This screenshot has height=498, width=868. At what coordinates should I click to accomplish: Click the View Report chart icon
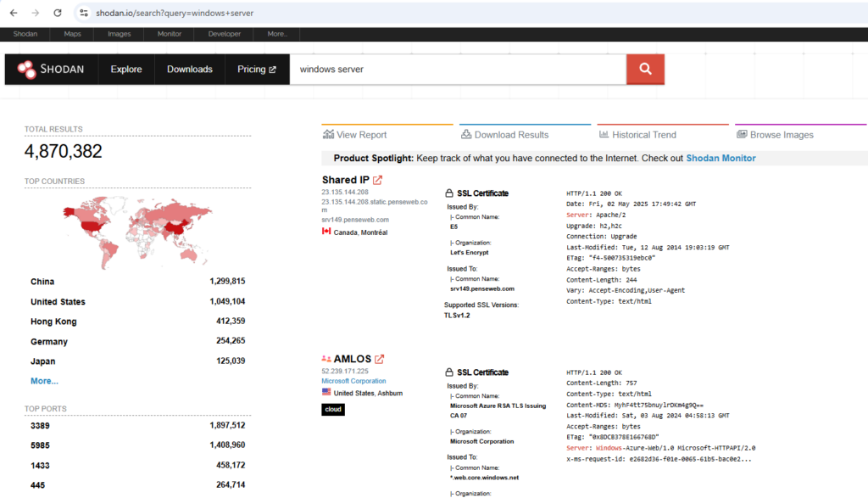[x=328, y=134]
